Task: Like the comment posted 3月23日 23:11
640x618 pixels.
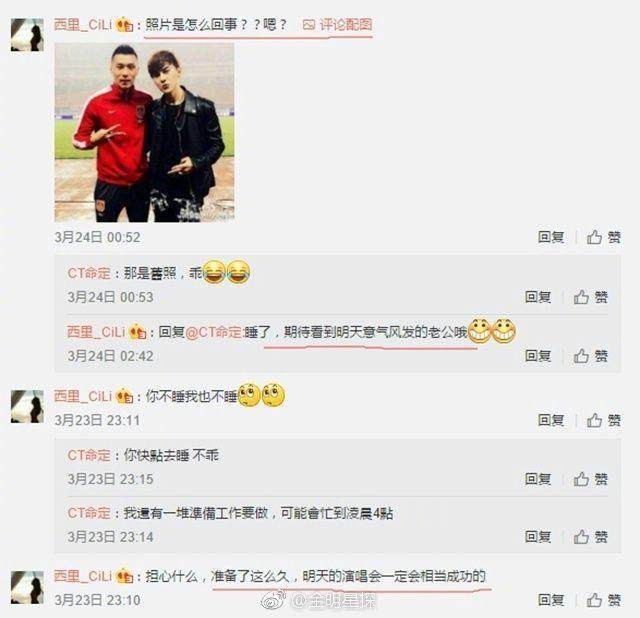Action: 604,420
